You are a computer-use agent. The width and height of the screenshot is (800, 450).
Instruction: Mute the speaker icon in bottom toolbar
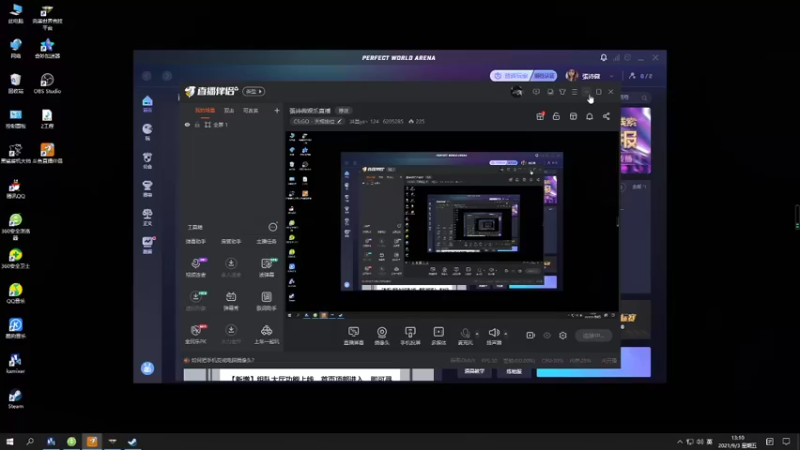click(493, 334)
